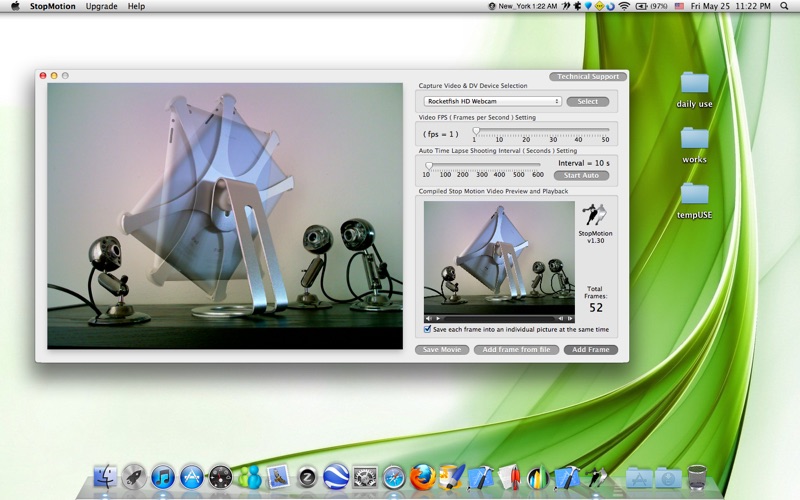
Task: Open the StopMotion application menu
Action: 53,6
